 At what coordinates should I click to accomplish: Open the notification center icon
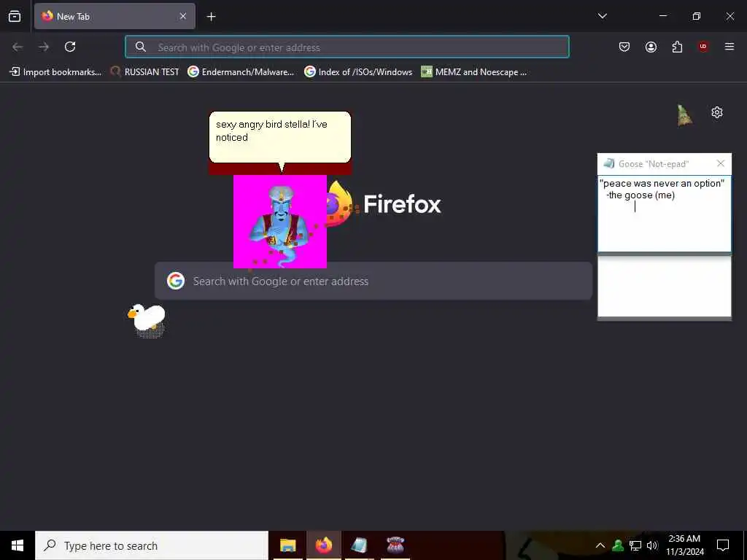click(x=723, y=545)
